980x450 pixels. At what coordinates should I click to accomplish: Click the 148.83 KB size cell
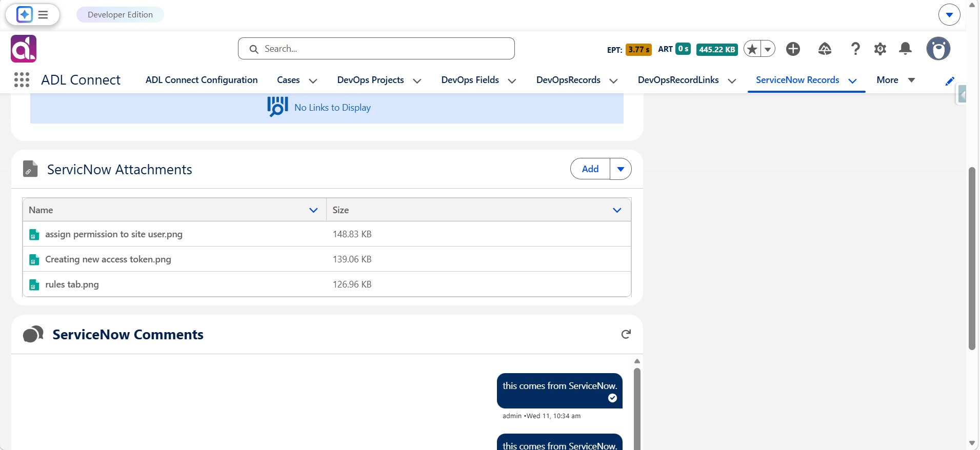click(352, 234)
